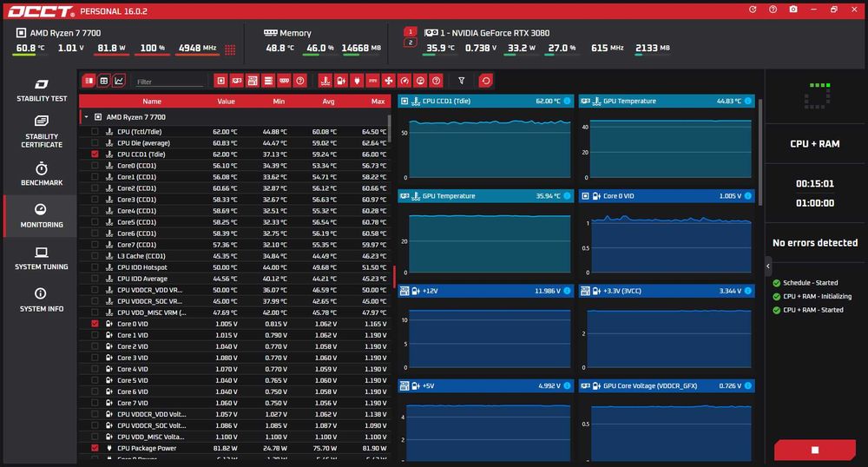This screenshot has width=868, height=467.
Task: Collapse right status panel with arrow handle
Action: pos(768,266)
